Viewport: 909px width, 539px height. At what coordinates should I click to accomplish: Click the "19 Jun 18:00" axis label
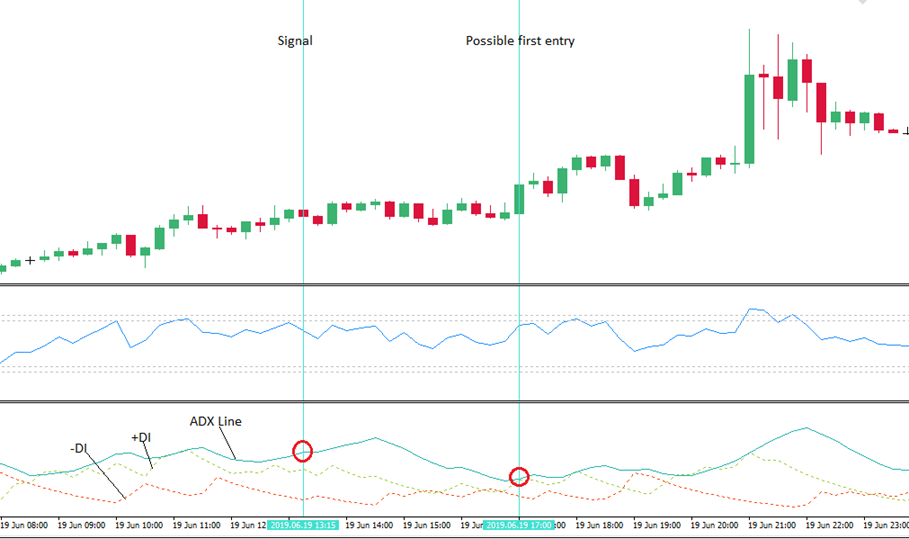[599, 525]
